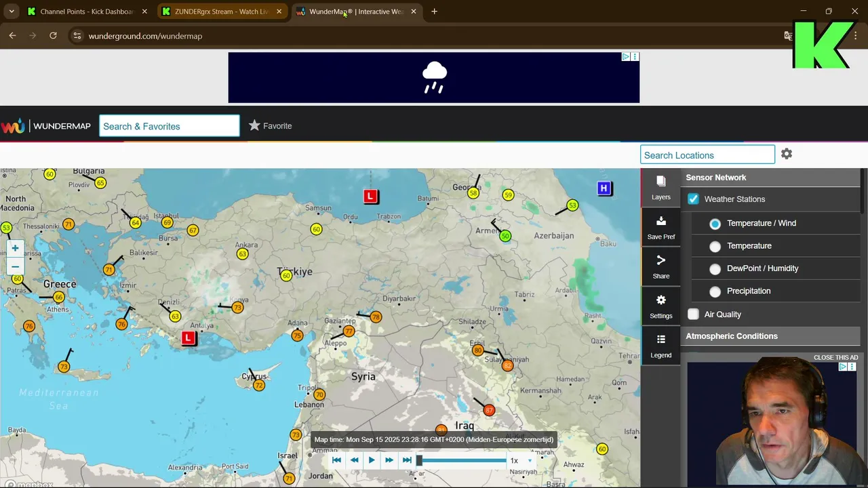
Task: Go back in browser history
Action: 12,36
